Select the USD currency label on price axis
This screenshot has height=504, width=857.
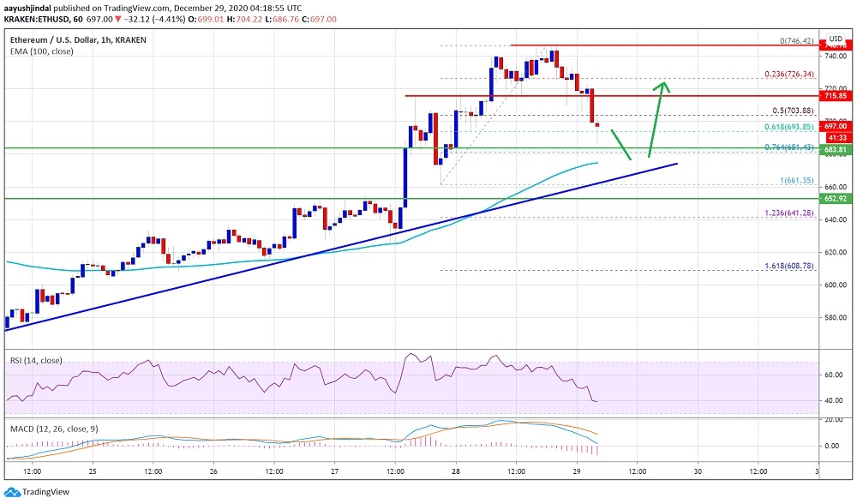[836, 39]
